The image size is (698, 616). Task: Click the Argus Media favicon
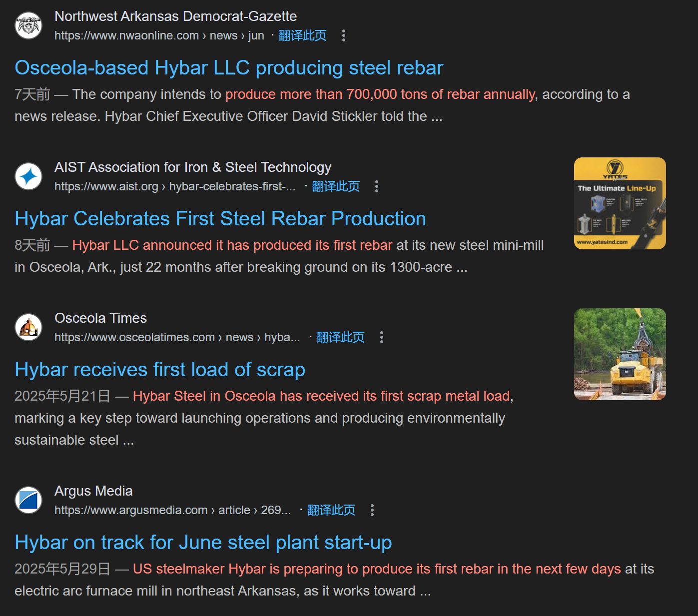pos(28,500)
